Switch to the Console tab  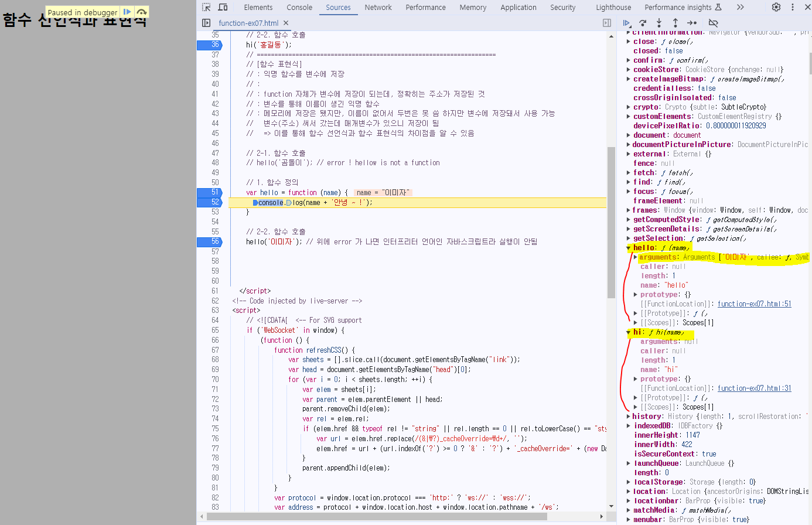[299, 8]
